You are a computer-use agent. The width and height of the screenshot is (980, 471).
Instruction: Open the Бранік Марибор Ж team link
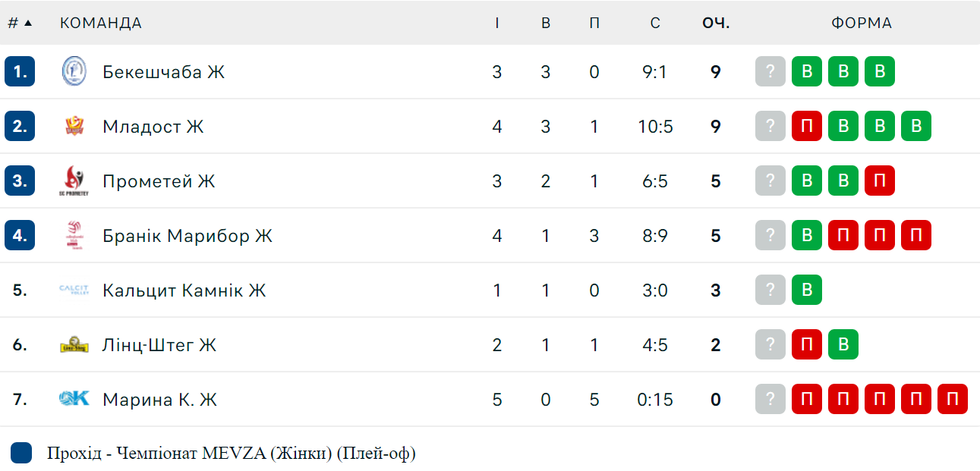point(187,236)
